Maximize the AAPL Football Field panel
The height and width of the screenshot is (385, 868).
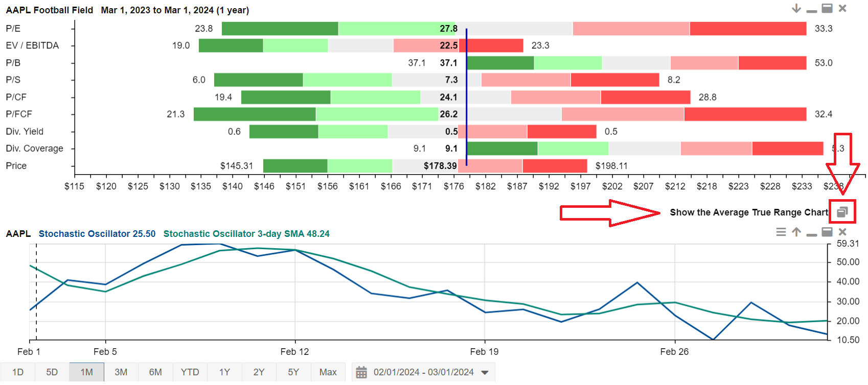[827, 8]
